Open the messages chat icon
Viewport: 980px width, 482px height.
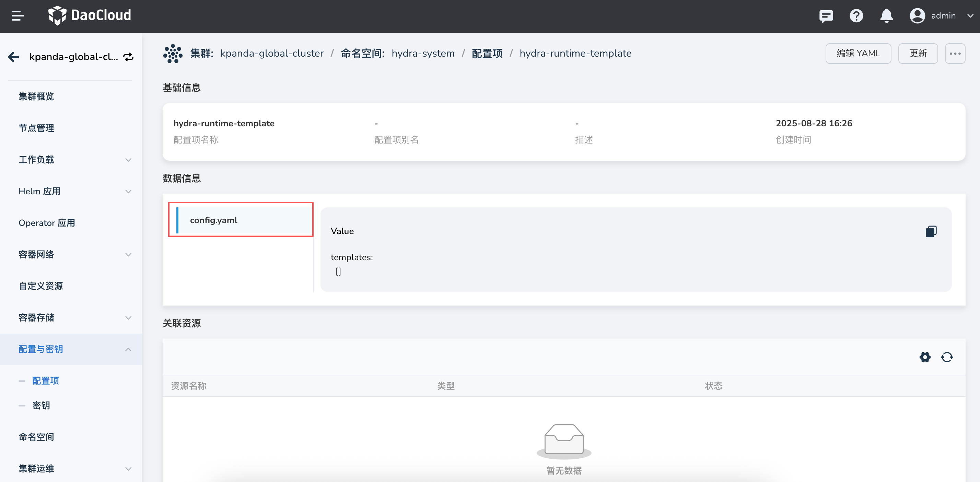pos(826,16)
